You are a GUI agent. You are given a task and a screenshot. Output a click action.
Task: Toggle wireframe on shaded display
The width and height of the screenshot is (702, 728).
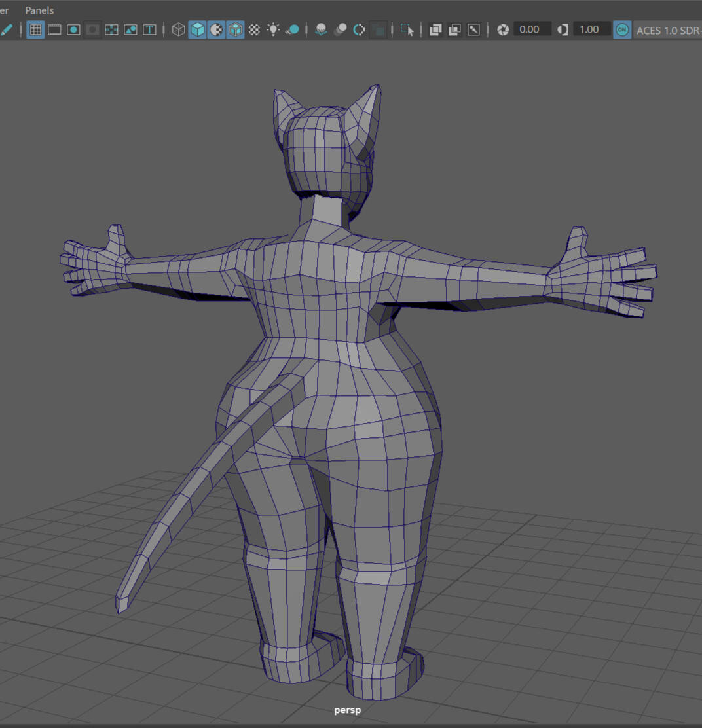click(235, 29)
